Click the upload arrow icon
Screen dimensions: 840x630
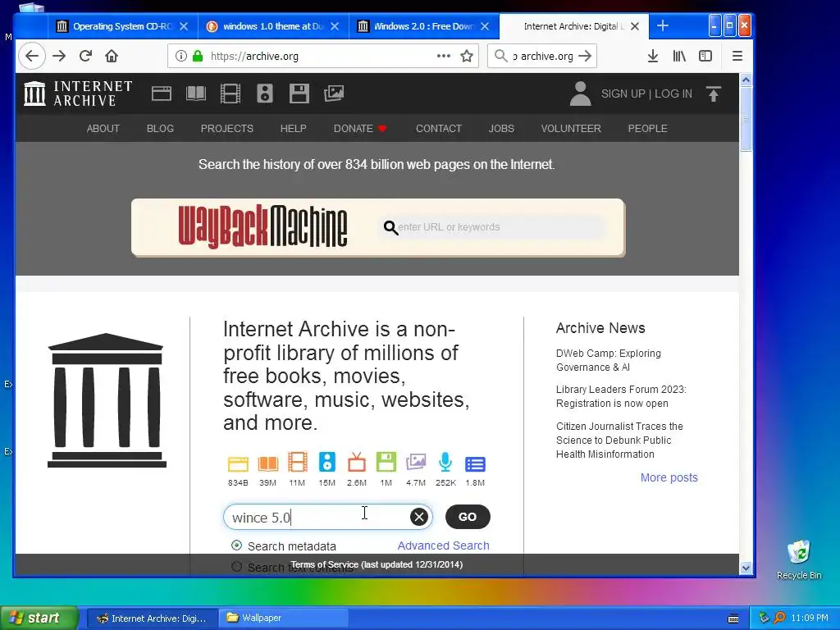point(714,94)
